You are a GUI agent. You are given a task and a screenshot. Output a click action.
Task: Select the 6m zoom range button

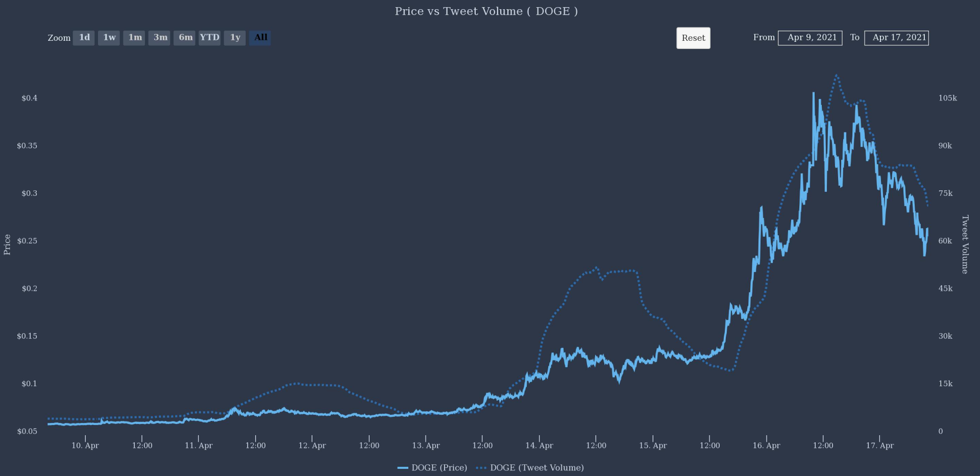pyautogui.click(x=184, y=38)
